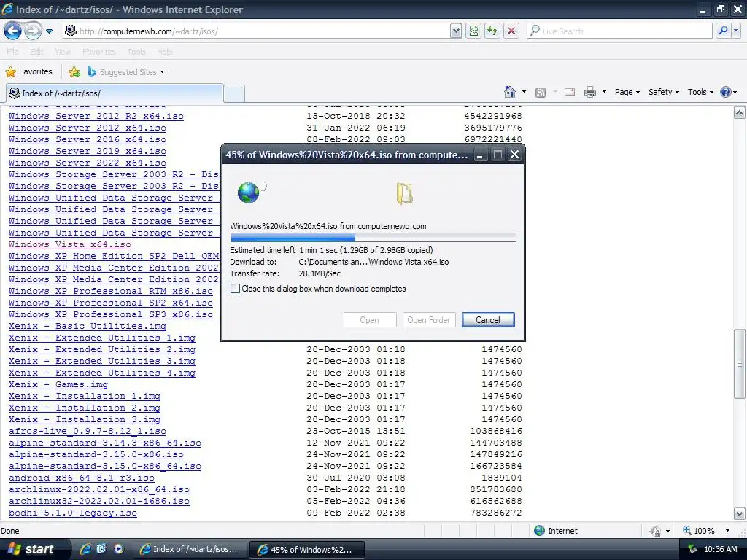
Task: Click the download progress bar
Action: [373, 238]
